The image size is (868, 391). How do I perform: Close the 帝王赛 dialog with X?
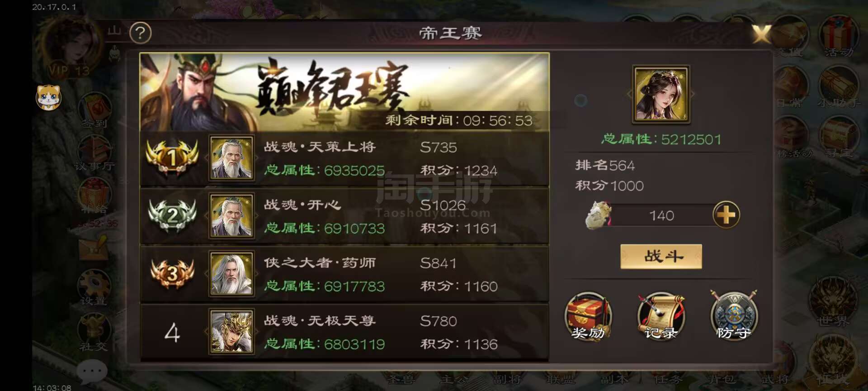[761, 33]
